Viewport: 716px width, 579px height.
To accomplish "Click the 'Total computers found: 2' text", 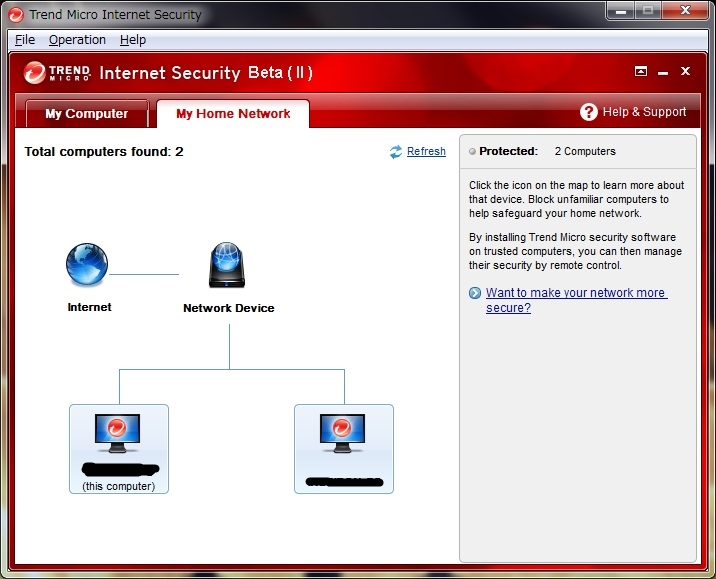I will [x=104, y=152].
